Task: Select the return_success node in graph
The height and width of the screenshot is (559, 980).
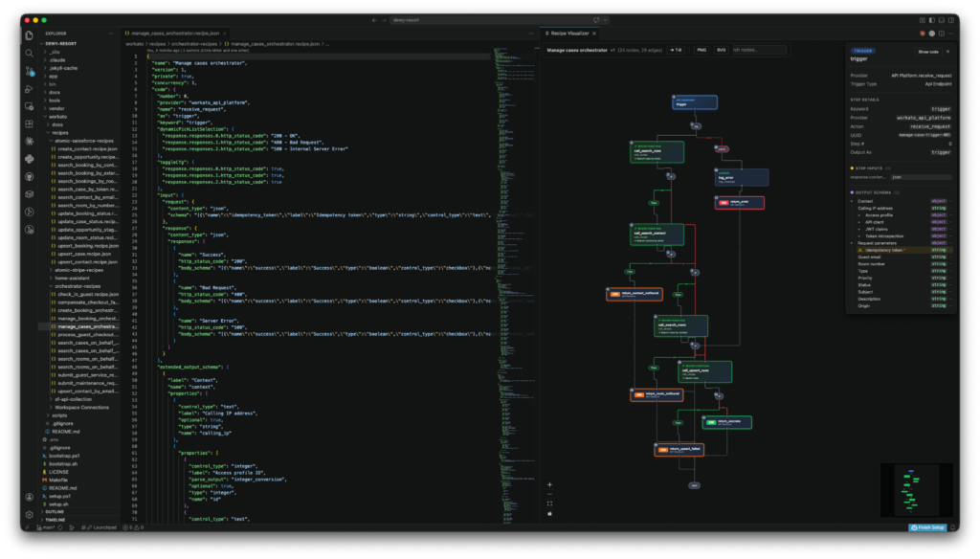Action: click(x=726, y=423)
